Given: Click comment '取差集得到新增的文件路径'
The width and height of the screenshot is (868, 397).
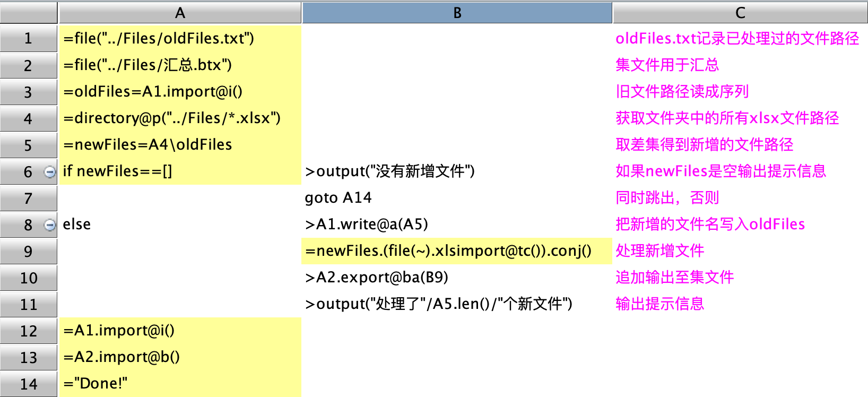Looking at the screenshot, I should (704, 145).
